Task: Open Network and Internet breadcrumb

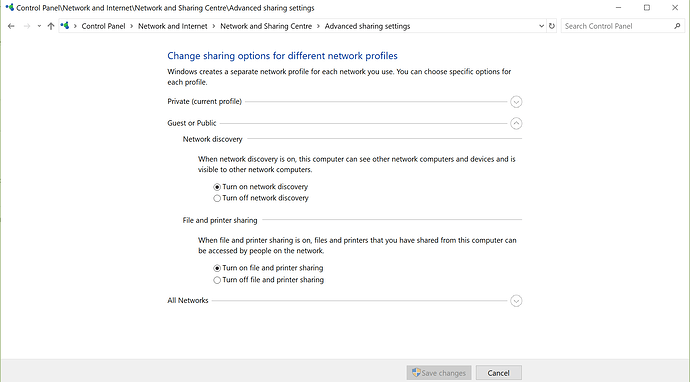Action: pyautogui.click(x=172, y=26)
